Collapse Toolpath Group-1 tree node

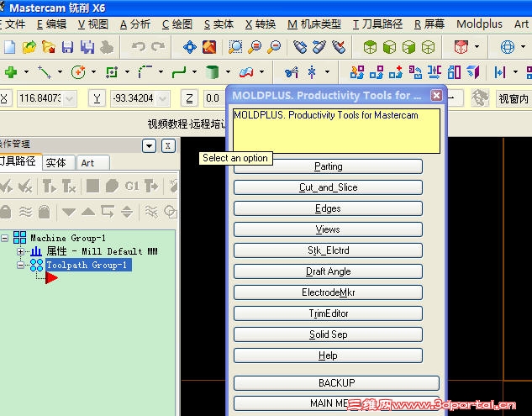pos(20,265)
